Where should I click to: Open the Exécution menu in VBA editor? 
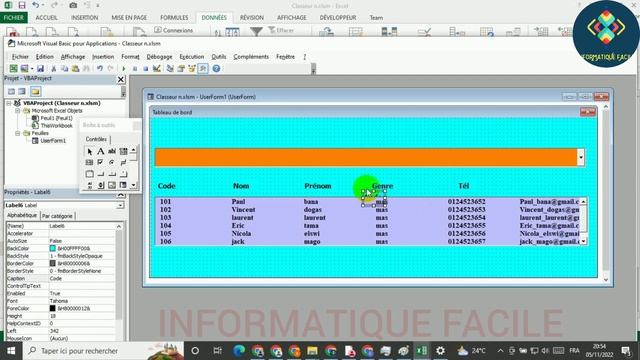[x=191, y=57]
